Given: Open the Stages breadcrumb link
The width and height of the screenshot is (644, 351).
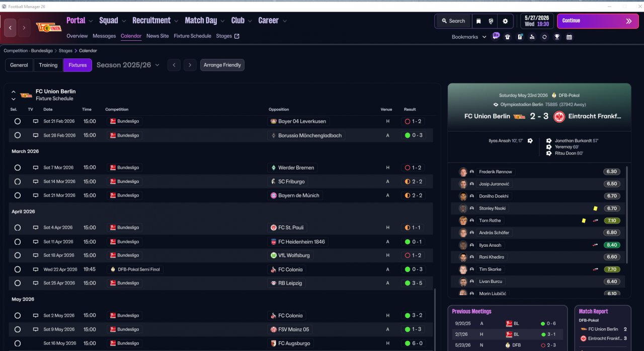Looking at the screenshot, I should (65, 51).
